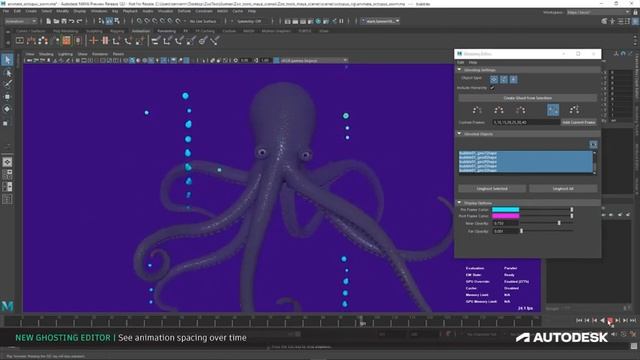Enable Snap to Grids magnet icon
Viewport: 640px width, 360px height.
coord(139,21)
